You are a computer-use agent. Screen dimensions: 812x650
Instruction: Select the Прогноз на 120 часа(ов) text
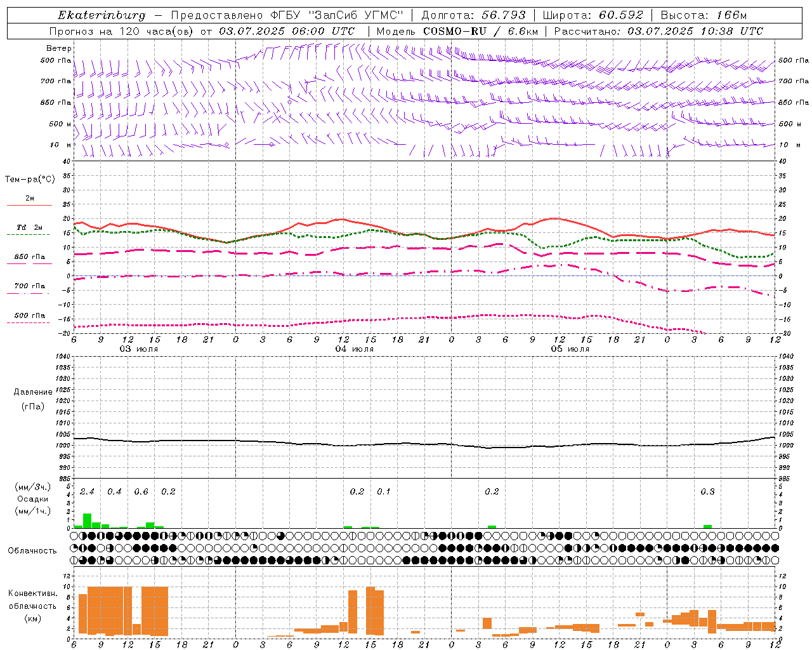pyautogui.click(x=122, y=31)
